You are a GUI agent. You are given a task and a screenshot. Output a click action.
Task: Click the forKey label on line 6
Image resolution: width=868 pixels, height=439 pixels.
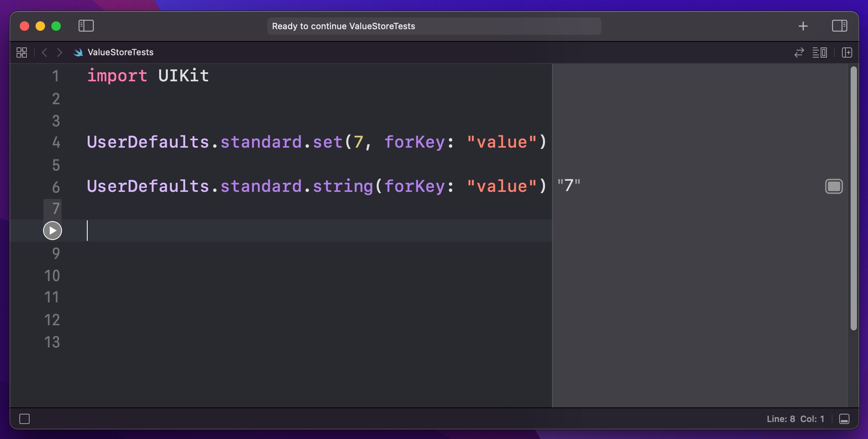coord(414,186)
